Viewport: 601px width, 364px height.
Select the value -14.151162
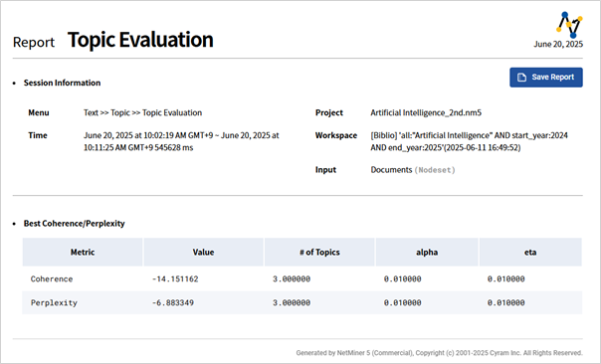point(175,278)
